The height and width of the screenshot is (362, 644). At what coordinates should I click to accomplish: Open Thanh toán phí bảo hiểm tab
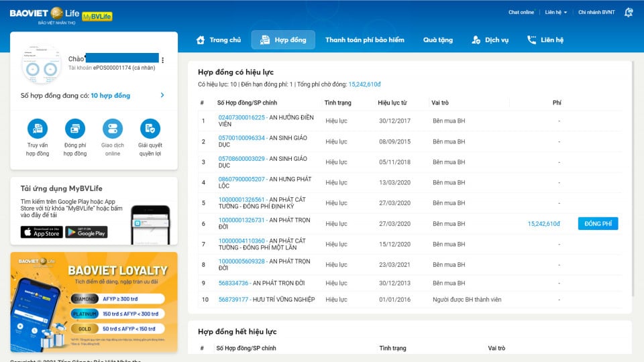tap(365, 40)
